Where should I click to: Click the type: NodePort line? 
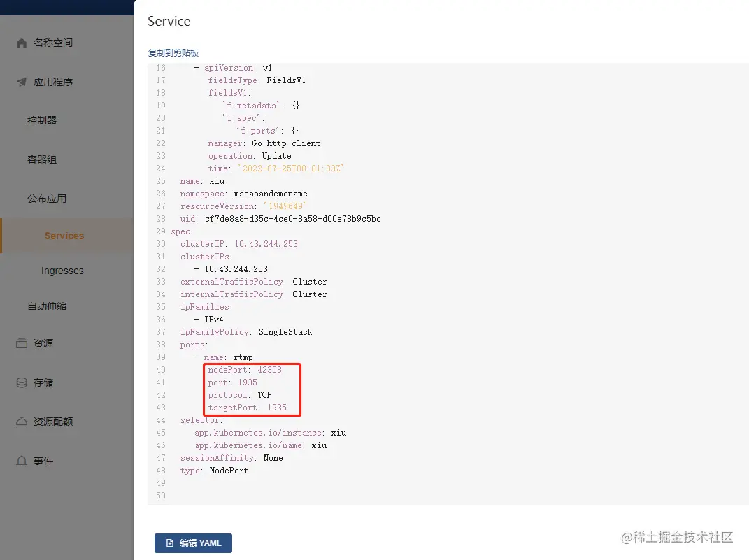214,471
